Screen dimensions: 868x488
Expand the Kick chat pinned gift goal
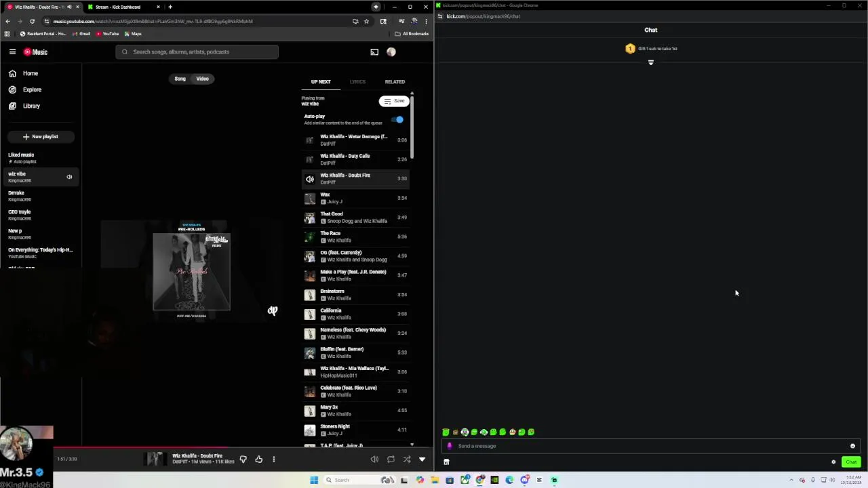point(651,62)
